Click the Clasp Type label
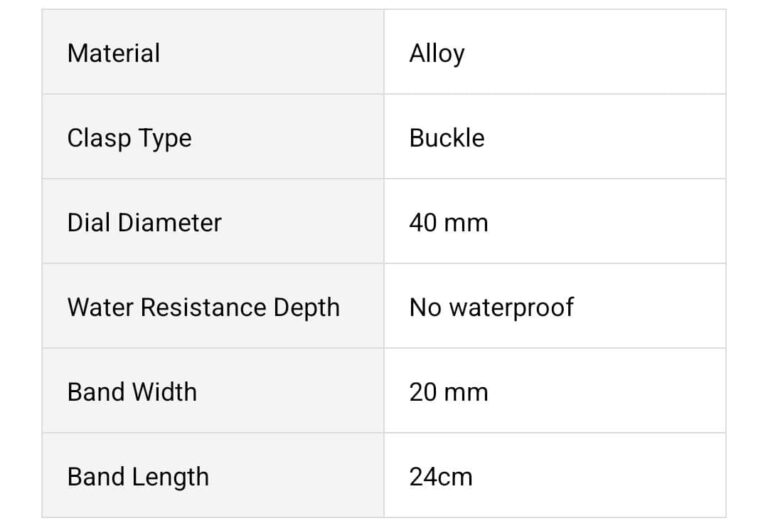 pyautogui.click(x=129, y=138)
